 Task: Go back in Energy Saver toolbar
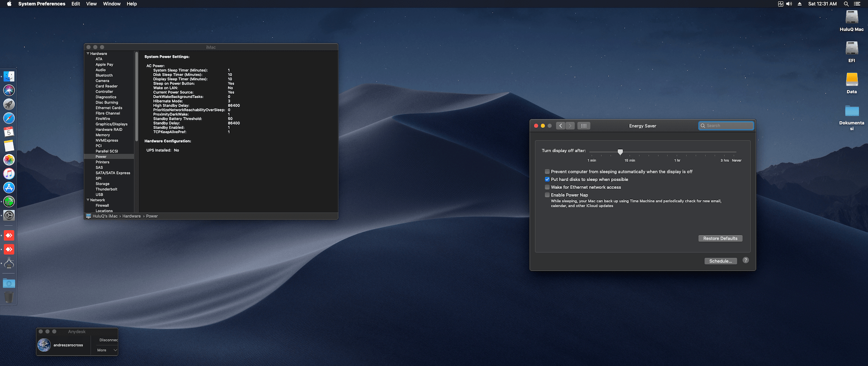561,126
